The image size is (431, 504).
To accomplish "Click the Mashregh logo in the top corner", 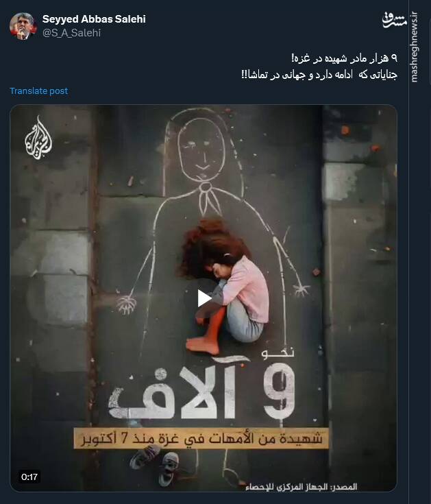I will 394,20.
